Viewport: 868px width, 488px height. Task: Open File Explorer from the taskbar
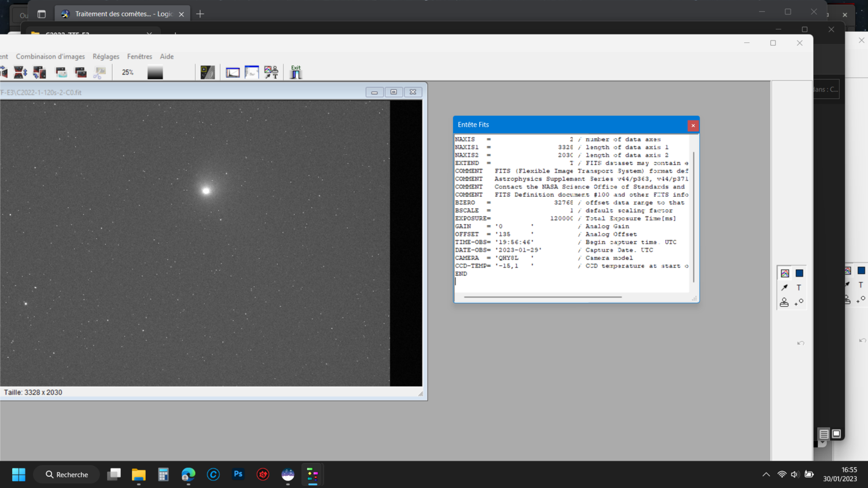point(138,475)
